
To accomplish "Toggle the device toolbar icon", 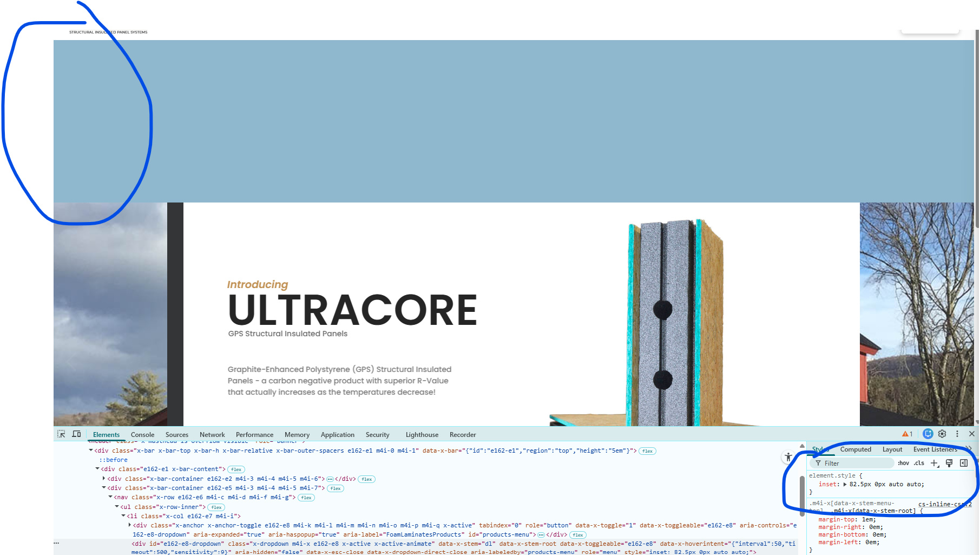I will click(x=76, y=434).
